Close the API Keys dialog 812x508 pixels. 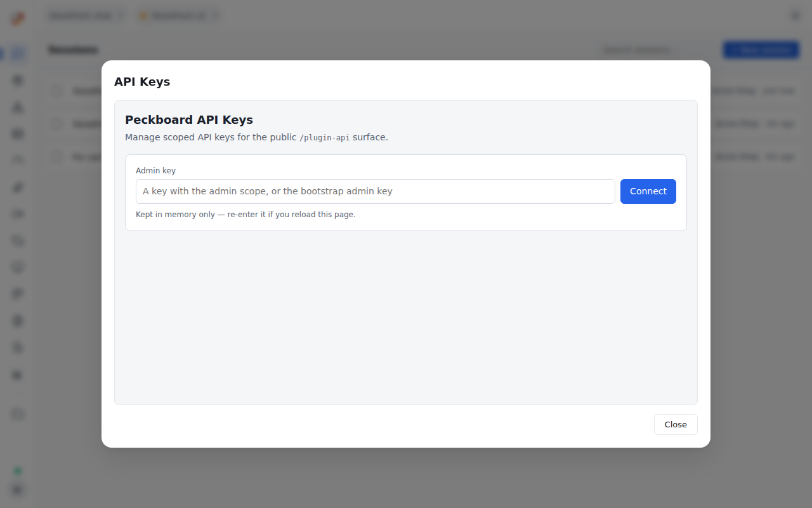(676, 425)
